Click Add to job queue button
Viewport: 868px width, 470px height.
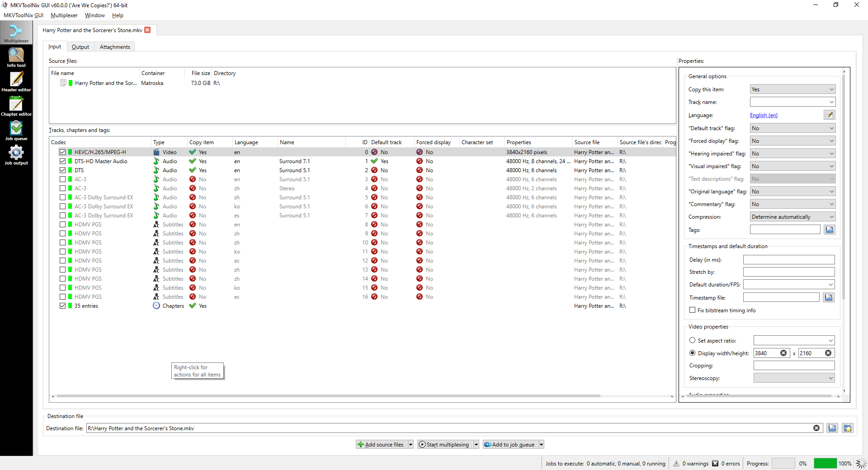pos(511,445)
